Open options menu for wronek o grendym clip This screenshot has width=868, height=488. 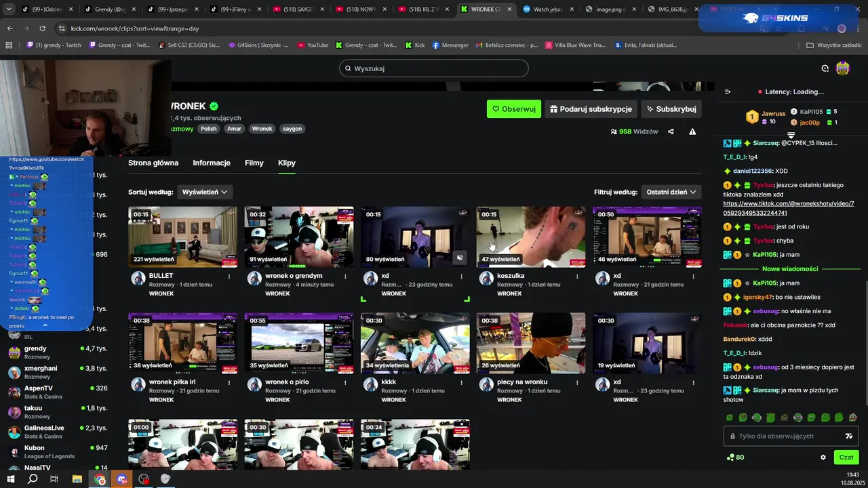[345, 276]
